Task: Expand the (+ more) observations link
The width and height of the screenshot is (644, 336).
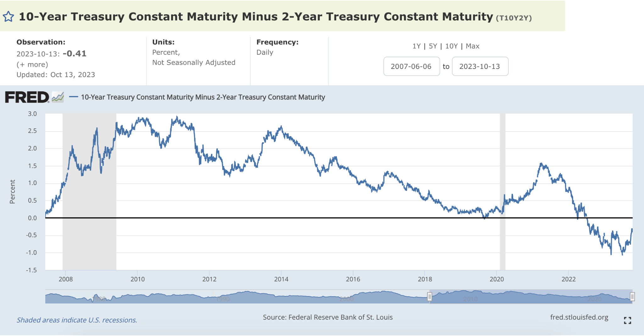Action: point(32,64)
